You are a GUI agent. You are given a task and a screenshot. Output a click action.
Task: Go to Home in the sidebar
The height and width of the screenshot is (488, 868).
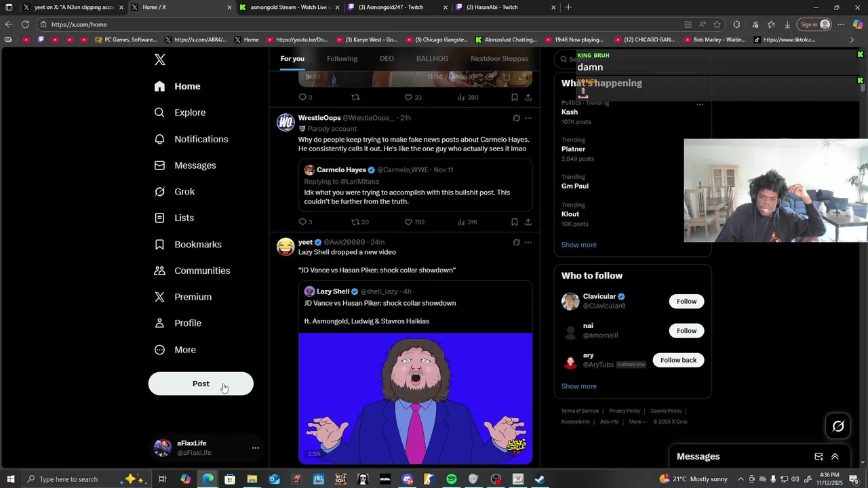point(178,86)
